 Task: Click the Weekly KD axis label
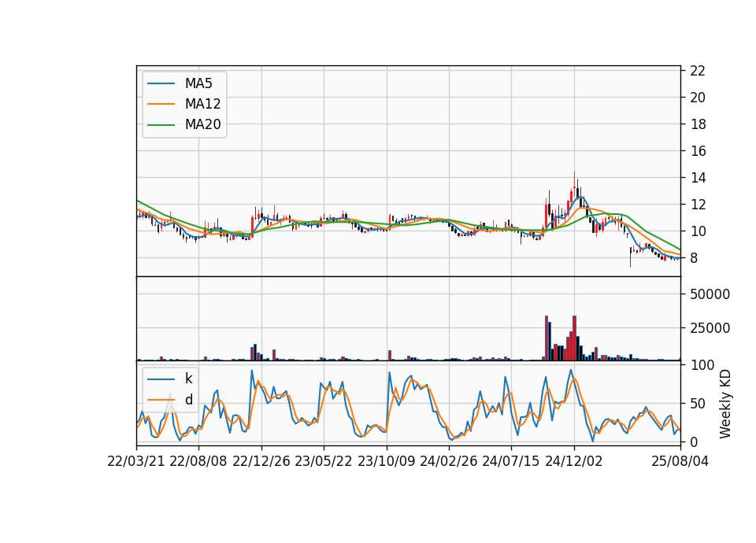point(725,404)
